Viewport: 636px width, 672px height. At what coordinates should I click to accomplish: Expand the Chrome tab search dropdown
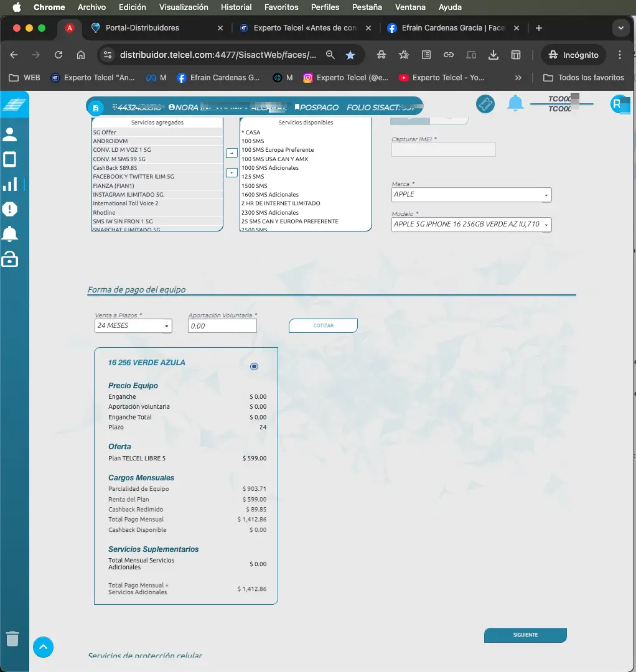[x=620, y=28]
